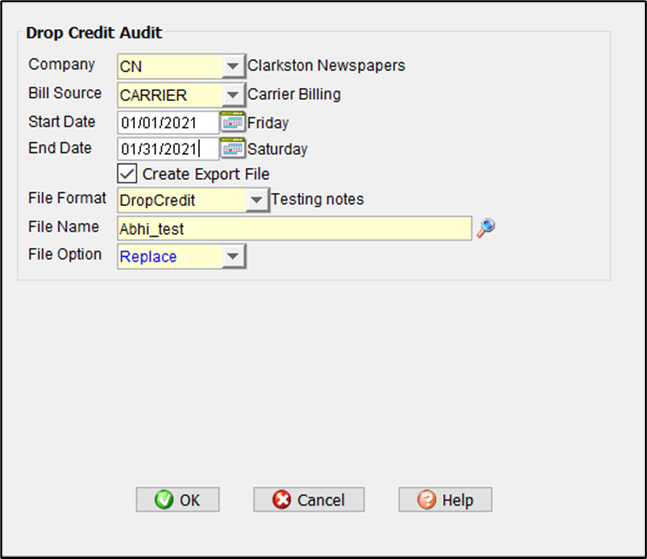Open the End Date calendar picker
The width and height of the screenshot is (647, 559).
[x=232, y=149]
